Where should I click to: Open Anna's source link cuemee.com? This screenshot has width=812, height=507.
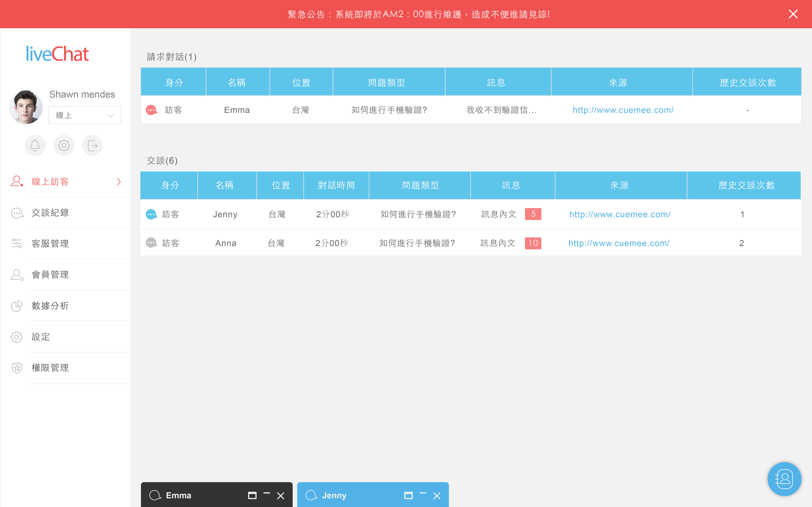[x=619, y=243]
